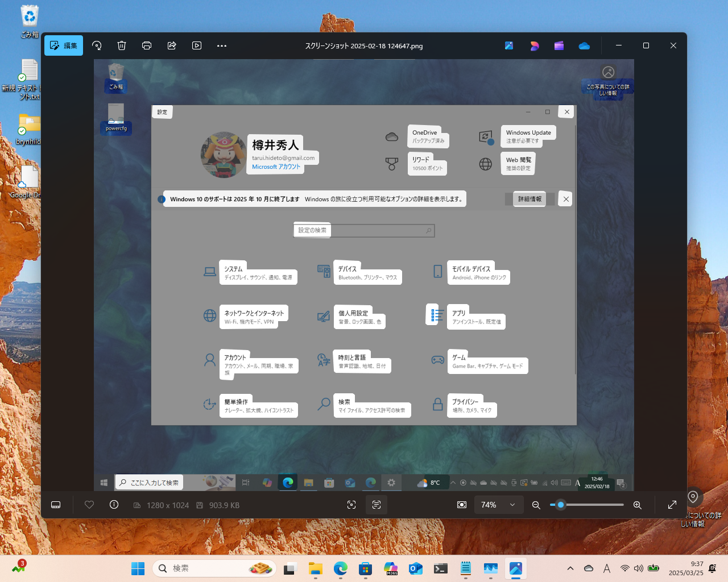Click the visual search icon in bottom bar
Viewport: 728px width, 582px height.
[x=351, y=505]
